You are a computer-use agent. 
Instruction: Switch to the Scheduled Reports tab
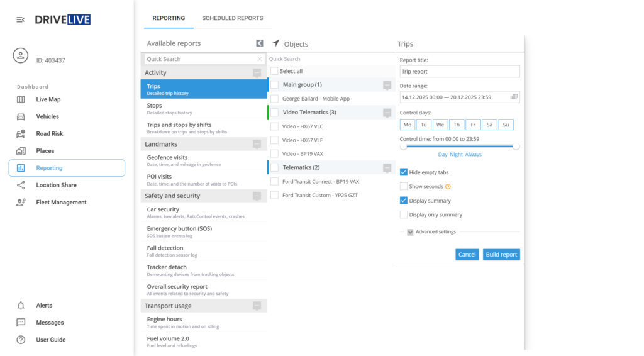[x=232, y=18]
